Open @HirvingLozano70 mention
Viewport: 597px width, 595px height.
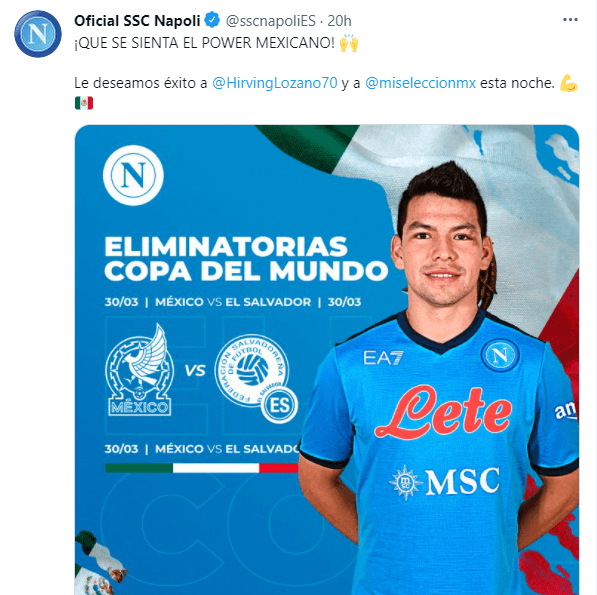pyautogui.click(x=275, y=83)
